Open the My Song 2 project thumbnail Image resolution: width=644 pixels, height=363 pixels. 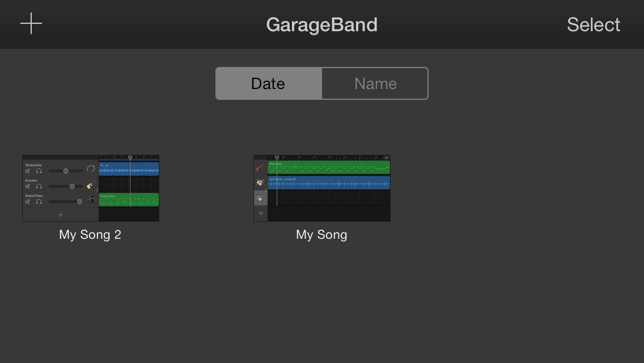(x=91, y=188)
